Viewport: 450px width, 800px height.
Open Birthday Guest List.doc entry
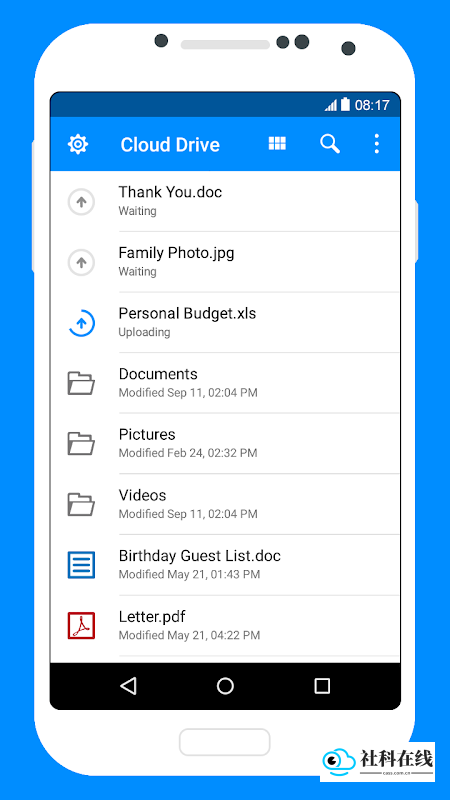[225, 565]
